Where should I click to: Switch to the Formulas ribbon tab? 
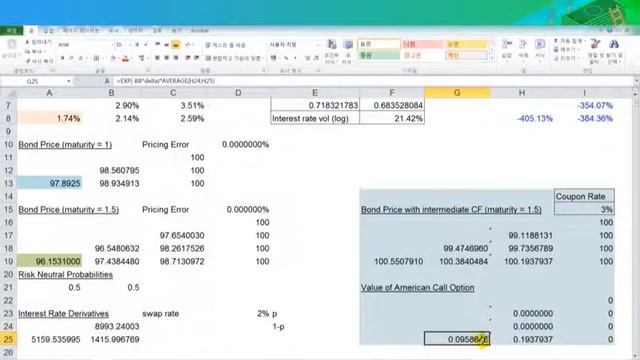(113, 31)
